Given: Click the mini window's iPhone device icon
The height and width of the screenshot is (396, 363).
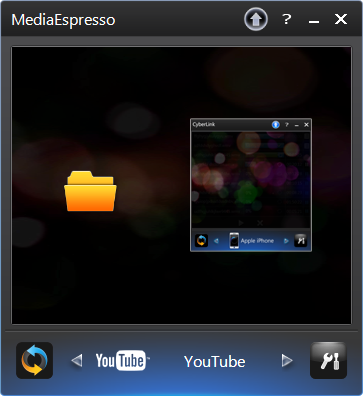Looking at the screenshot, I should coord(234,240).
